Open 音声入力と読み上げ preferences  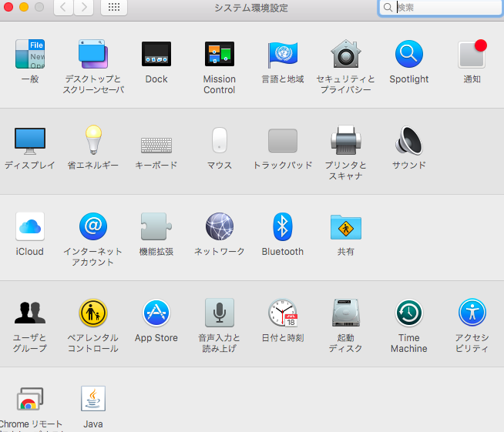220,313
